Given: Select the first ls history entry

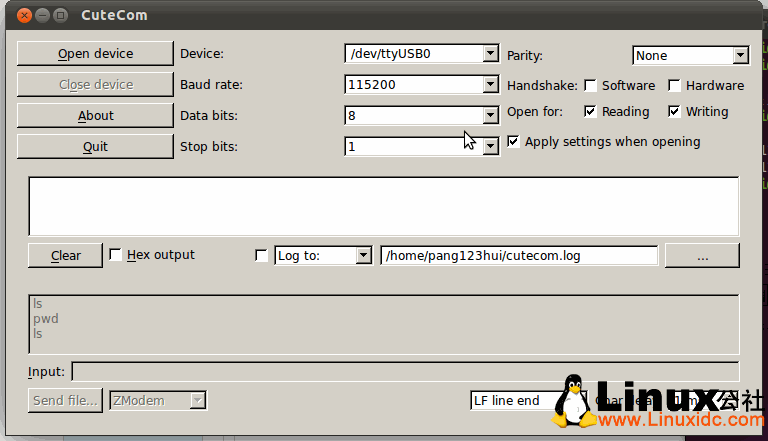Looking at the screenshot, I should (38, 304).
